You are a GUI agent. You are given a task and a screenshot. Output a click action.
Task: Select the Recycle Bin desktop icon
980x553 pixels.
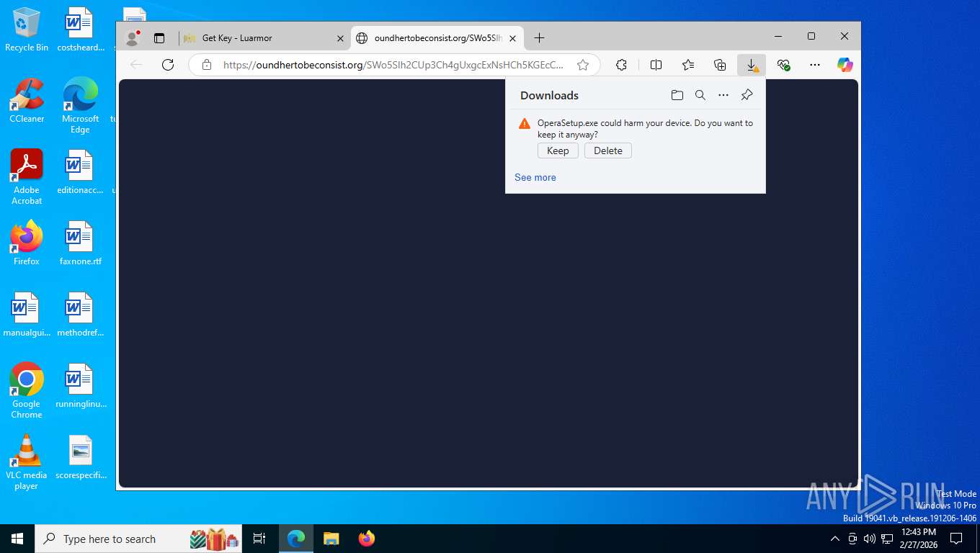pyautogui.click(x=27, y=30)
